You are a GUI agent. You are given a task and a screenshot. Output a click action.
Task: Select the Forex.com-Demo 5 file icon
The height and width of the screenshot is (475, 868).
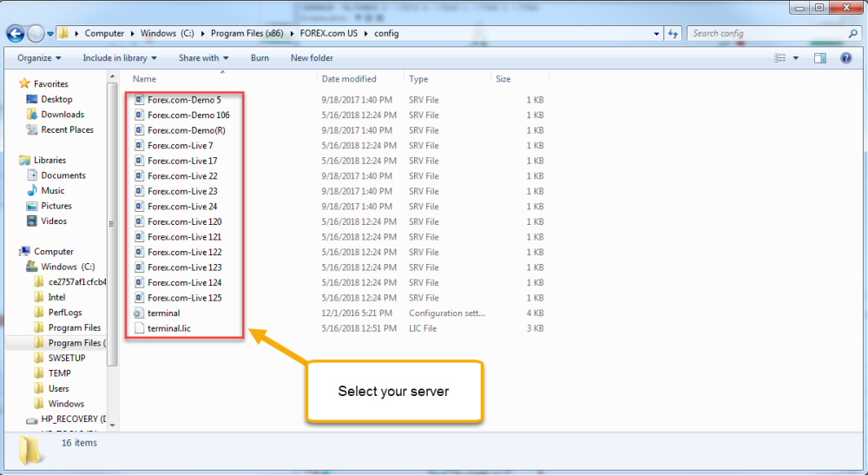coord(139,100)
